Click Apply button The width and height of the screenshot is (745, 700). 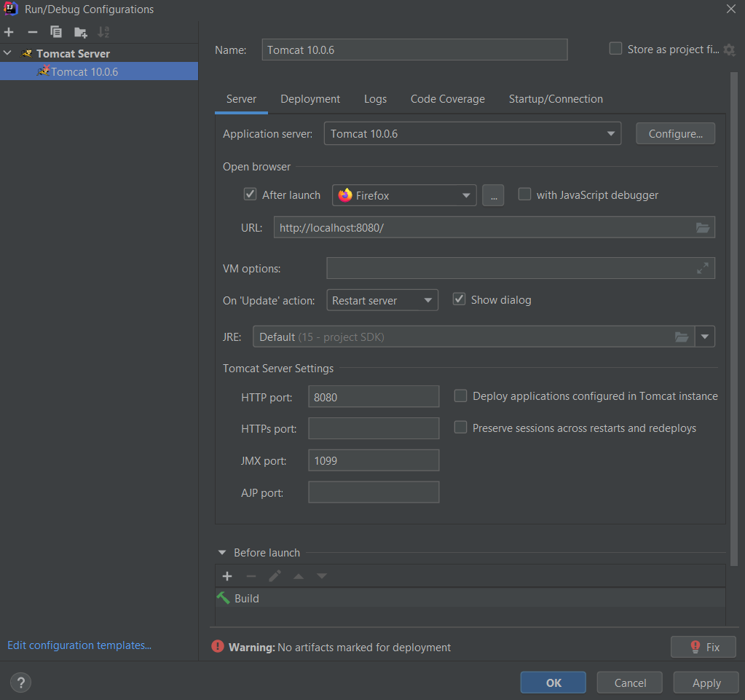pos(706,683)
